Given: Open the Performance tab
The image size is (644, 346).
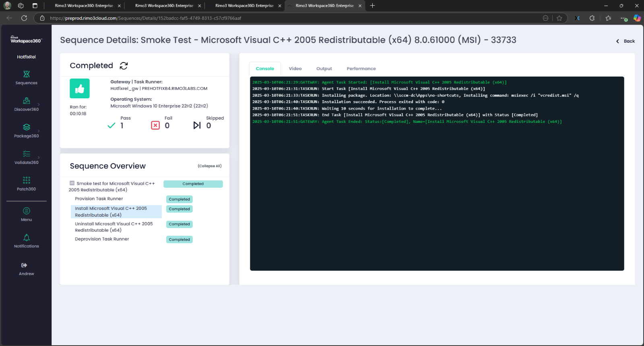Looking at the screenshot, I should 361,69.
